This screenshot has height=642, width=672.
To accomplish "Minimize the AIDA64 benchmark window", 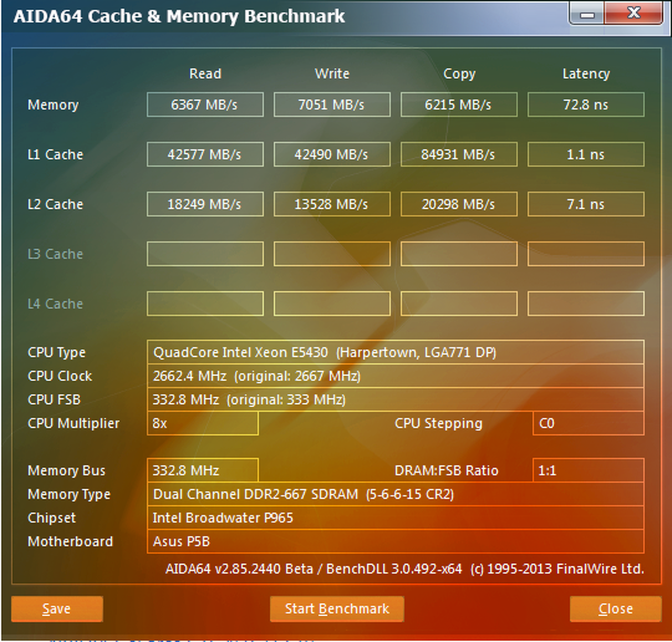I will click(587, 14).
